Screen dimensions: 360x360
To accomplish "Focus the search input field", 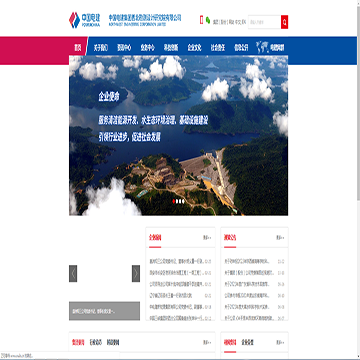I will [264, 22].
